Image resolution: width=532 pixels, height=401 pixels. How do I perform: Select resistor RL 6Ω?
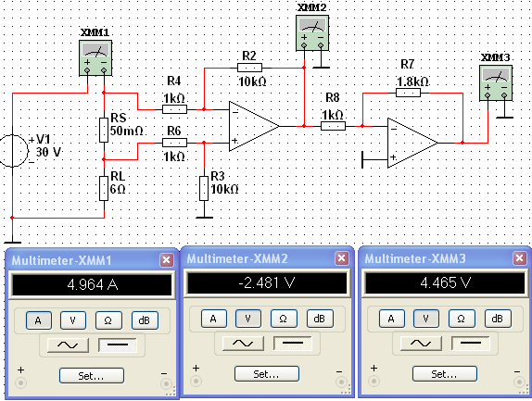coord(104,189)
